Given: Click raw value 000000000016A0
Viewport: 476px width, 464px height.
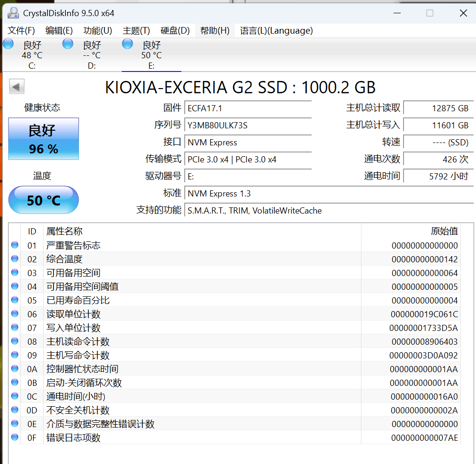Looking at the screenshot, I should (424, 396).
